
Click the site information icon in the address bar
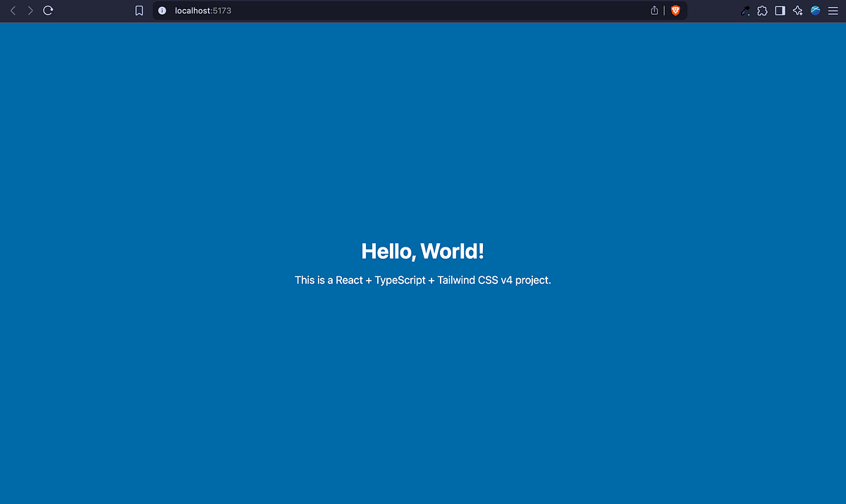pos(162,11)
